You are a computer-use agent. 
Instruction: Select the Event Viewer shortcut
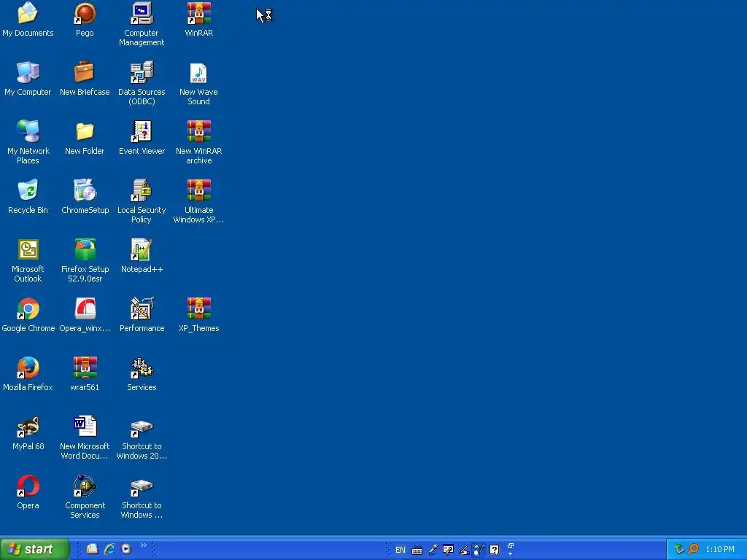pos(142,138)
